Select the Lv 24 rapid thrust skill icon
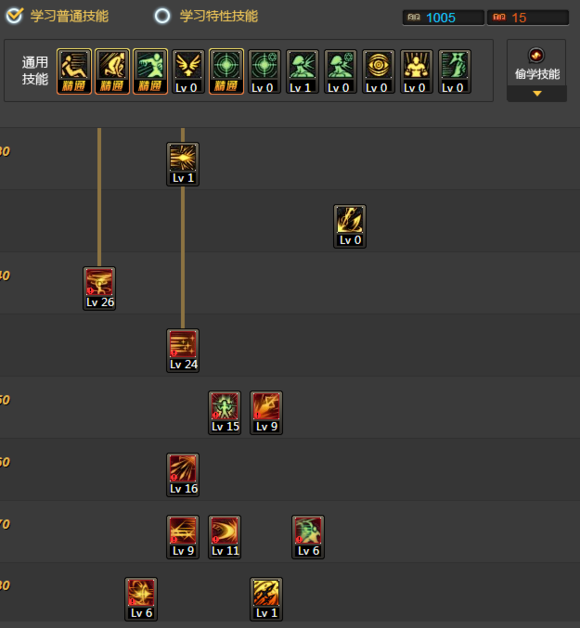580x628 pixels. pos(183,350)
